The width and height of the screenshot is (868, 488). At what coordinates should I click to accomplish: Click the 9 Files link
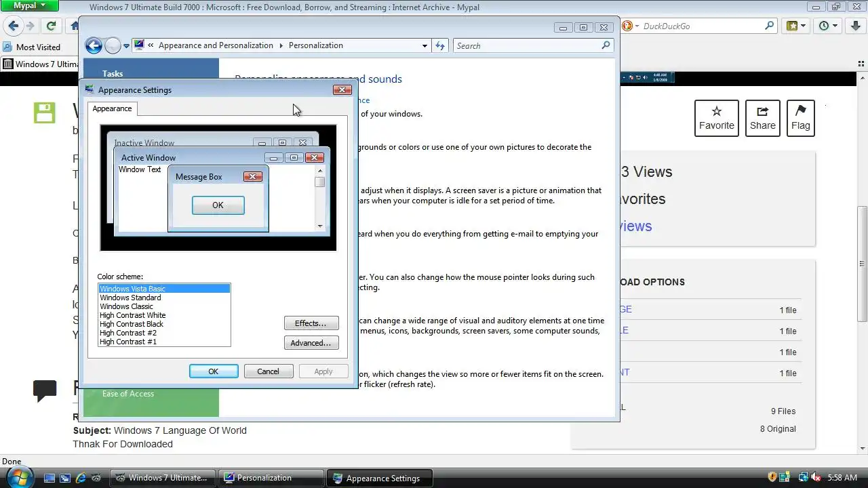click(x=783, y=411)
